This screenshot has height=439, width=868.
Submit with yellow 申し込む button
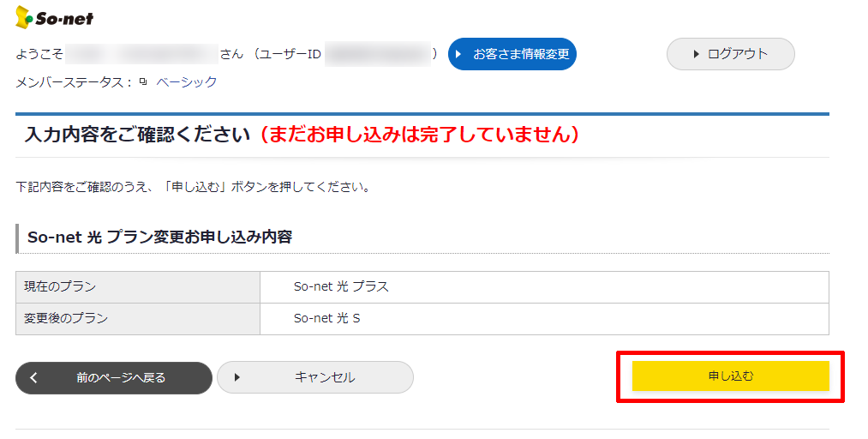tap(730, 376)
